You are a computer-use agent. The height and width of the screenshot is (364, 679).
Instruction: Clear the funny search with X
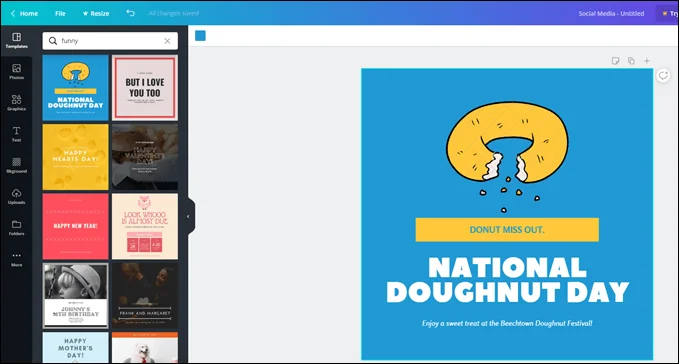[x=167, y=41]
